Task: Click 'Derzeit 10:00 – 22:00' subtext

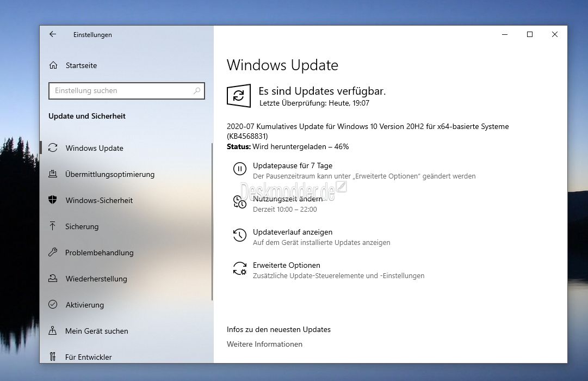Action: coord(284,209)
